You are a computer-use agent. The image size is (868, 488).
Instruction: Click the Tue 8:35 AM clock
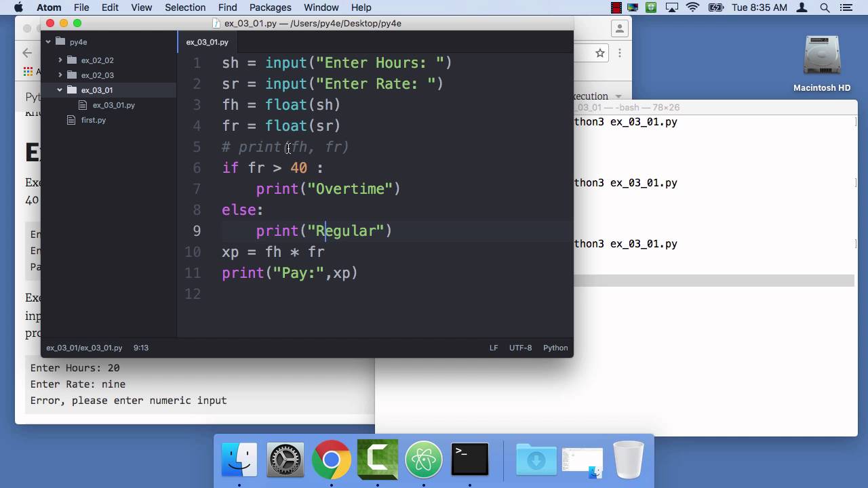pyautogui.click(x=759, y=7)
